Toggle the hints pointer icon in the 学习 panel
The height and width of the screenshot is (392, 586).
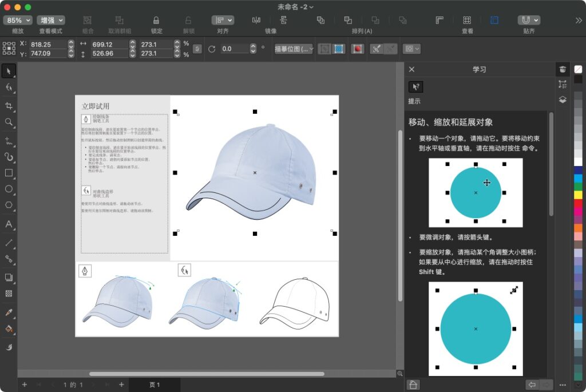(416, 86)
